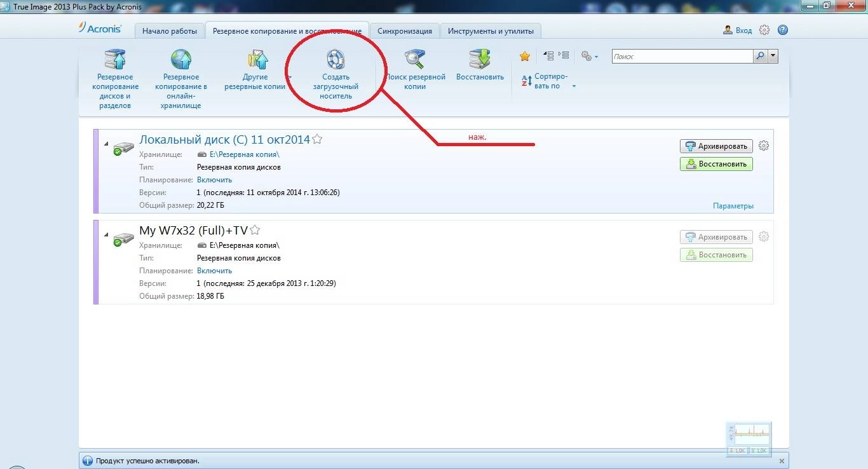Click green Восстановить button for Локальный диск
Viewport: 868px width, 469px height.
(x=716, y=164)
